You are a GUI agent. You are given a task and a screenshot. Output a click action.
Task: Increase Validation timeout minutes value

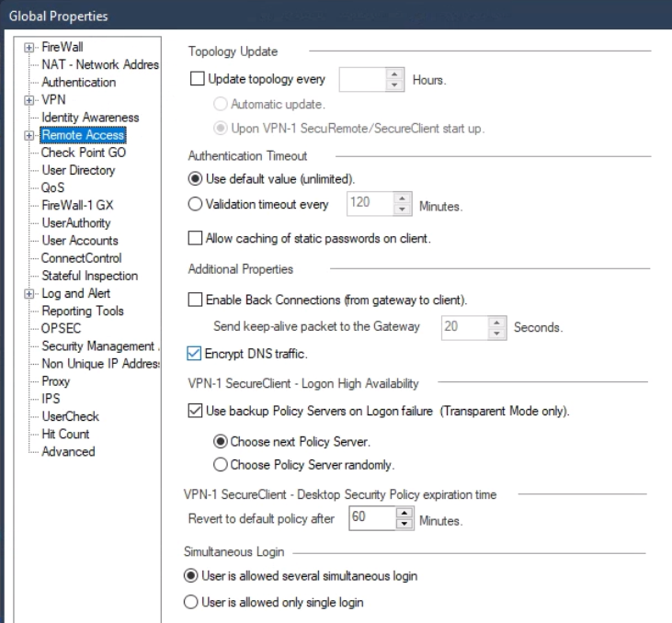(x=402, y=198)
